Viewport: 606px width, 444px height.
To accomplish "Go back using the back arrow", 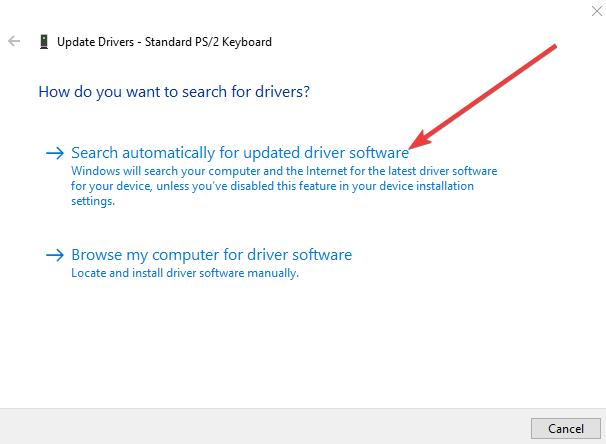I will (14, 41).
